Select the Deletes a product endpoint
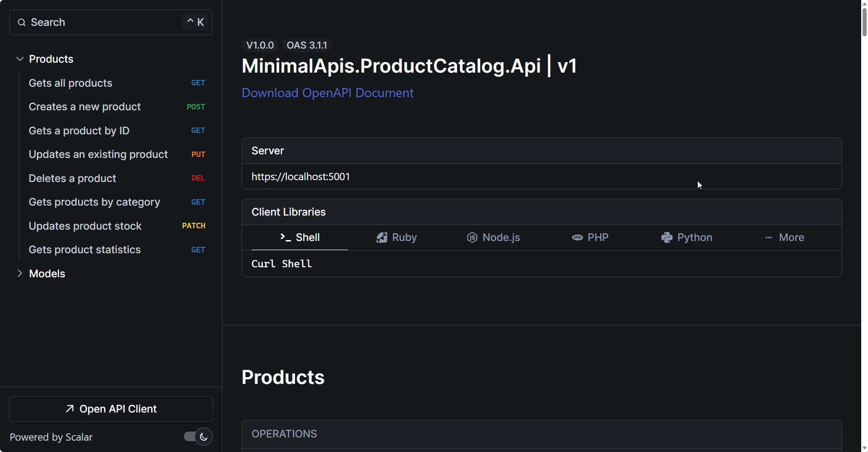Viewport: 868px width, 452px height. click(x=72, y=178)
